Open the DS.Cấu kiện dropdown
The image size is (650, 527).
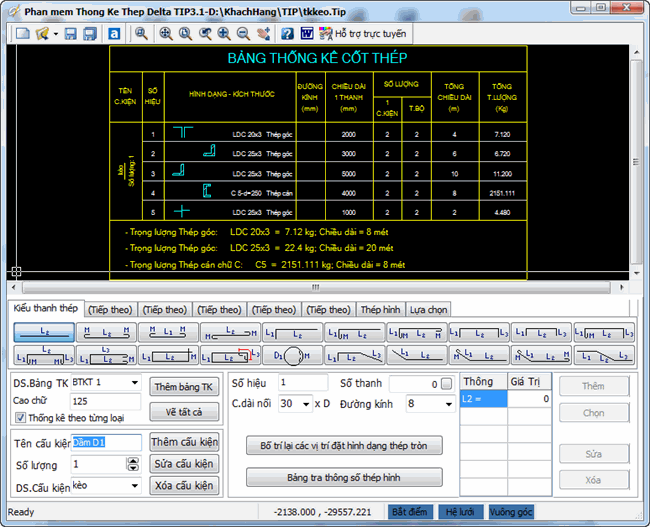tap(134, 486)
